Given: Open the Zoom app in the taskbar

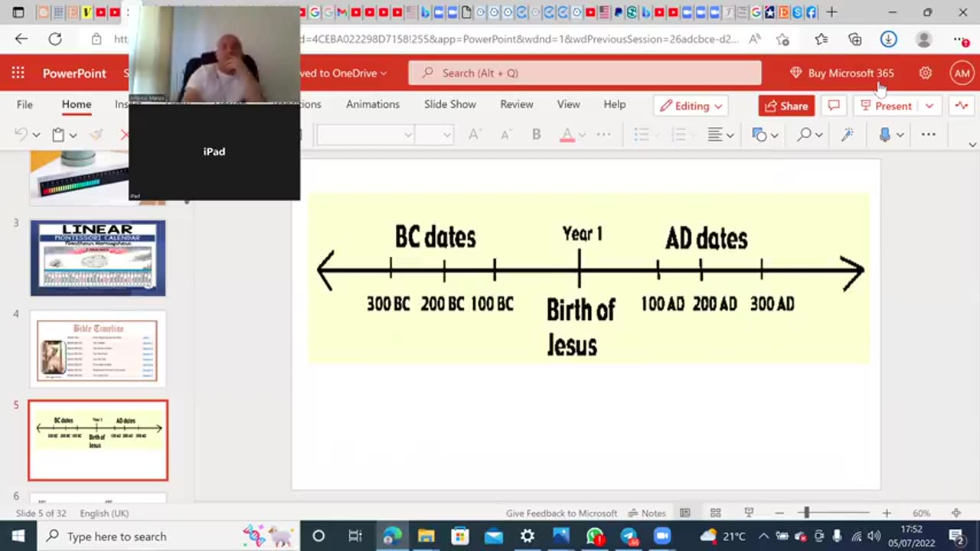Looking at the screenshot, I should tap(662, 536).
